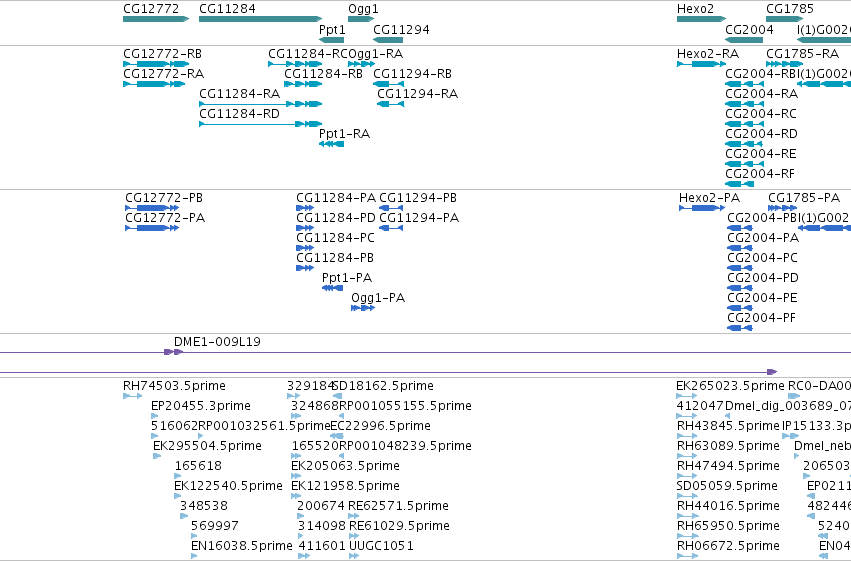
Task: Select the CG12772-PB protein
Action: 152,208
